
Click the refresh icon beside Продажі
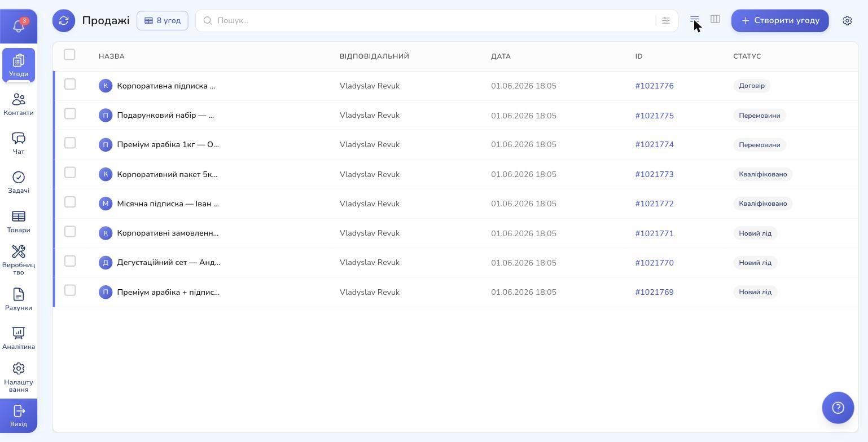pyautogui.click(x=64, y=20)
